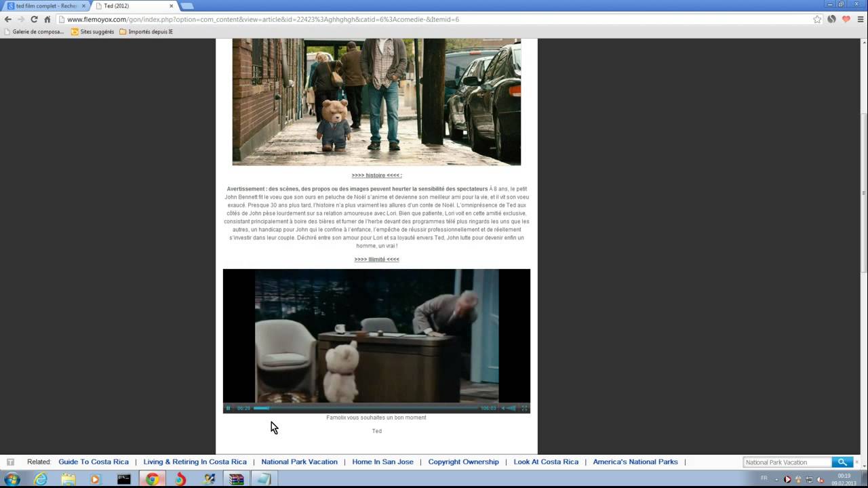Screen dimensions: 868x488
Task: Go back with the browser back arrow
Action: 8,19
